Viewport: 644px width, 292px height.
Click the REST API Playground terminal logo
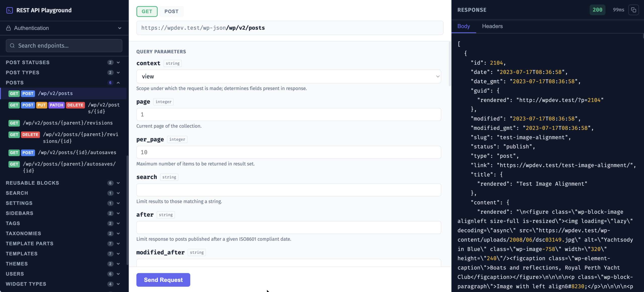[x=9, y=10]
